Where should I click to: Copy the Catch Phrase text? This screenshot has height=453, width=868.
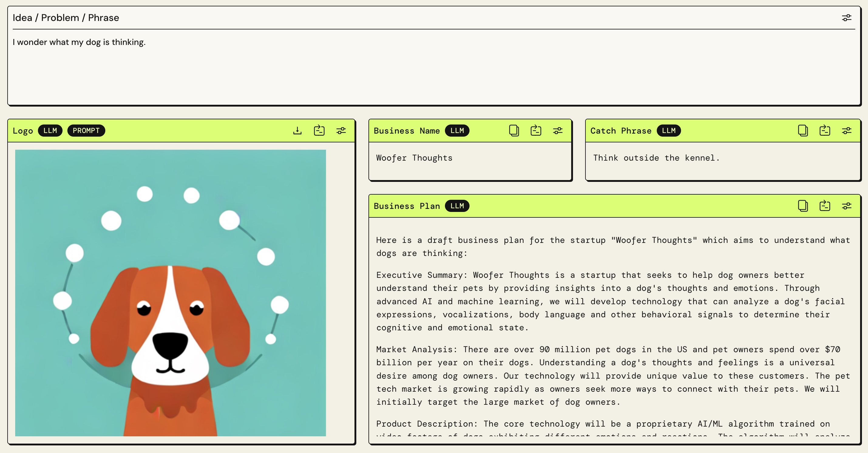803,131
